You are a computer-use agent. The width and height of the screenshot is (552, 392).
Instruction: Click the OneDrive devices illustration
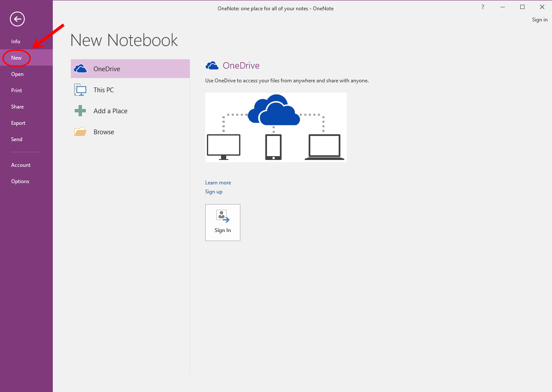(x=276, y=127)
